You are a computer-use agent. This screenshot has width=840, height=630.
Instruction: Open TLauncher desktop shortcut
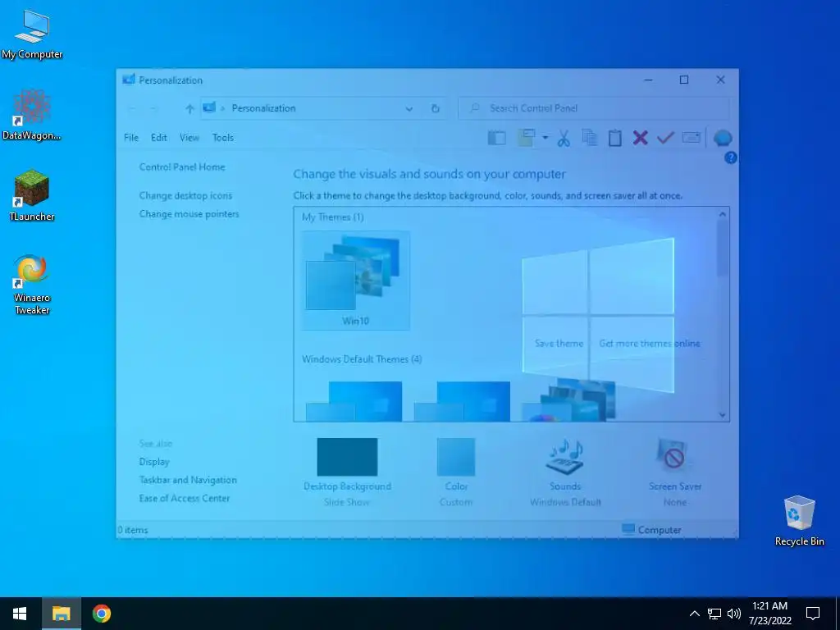[32, 195]
